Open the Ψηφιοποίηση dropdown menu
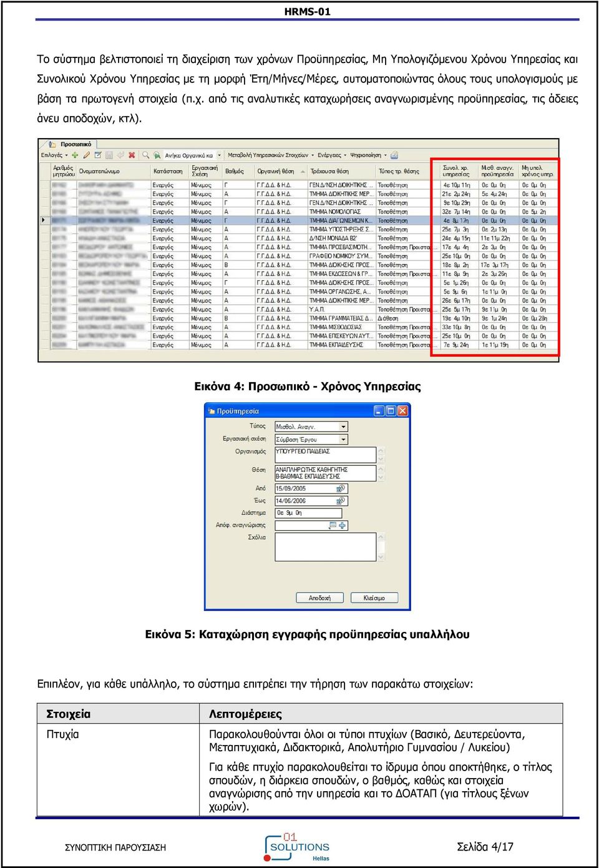The image size is (599, 868). [x=368, y=155]
